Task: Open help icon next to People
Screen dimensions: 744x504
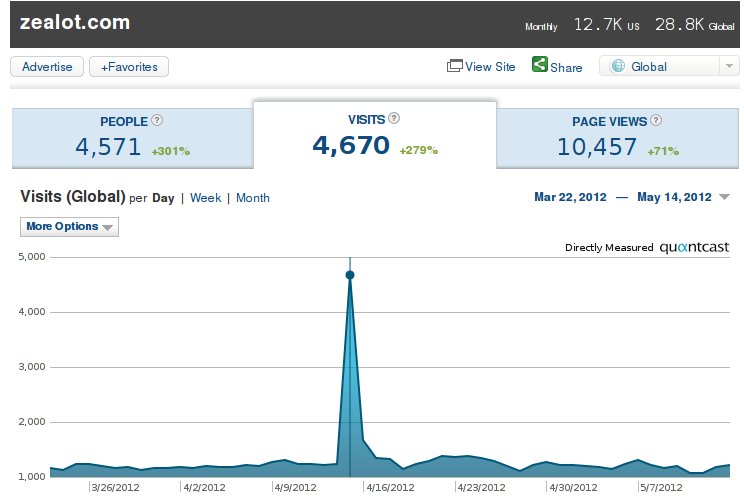Action: coord(157,120)
